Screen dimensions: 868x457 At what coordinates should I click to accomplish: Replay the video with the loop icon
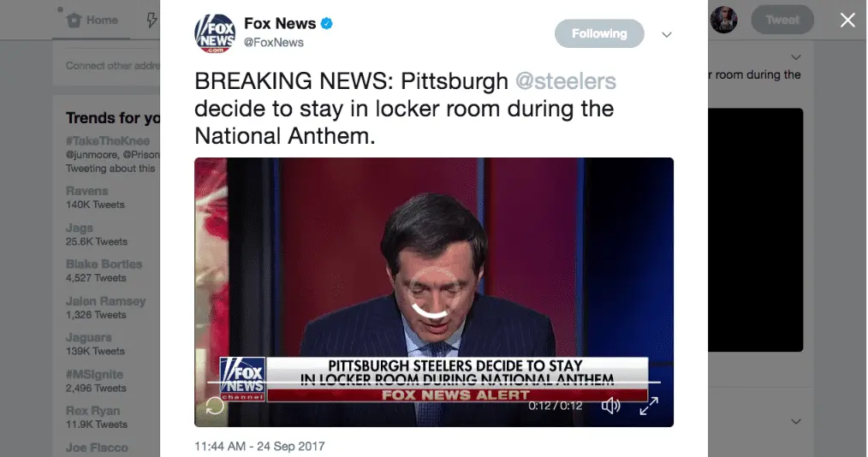215,406
